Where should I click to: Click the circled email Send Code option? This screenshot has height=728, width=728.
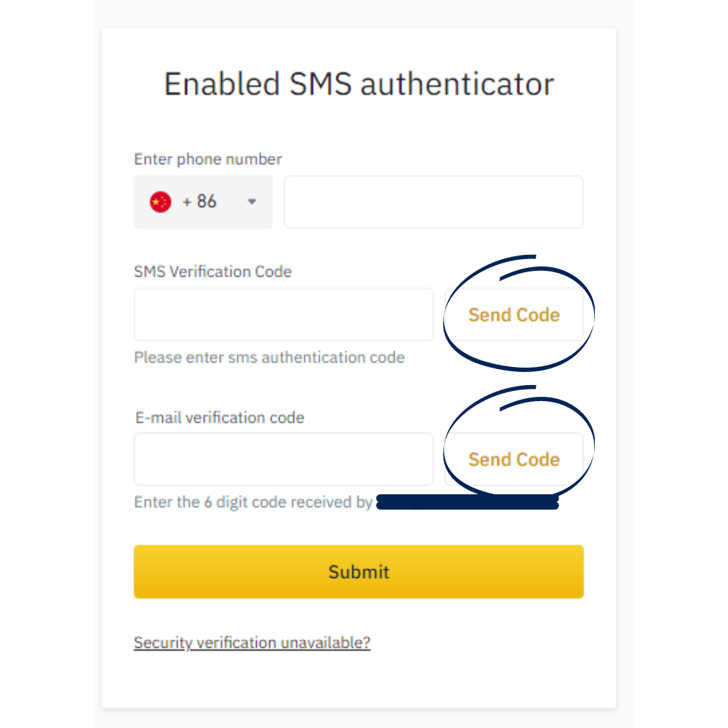514,459
